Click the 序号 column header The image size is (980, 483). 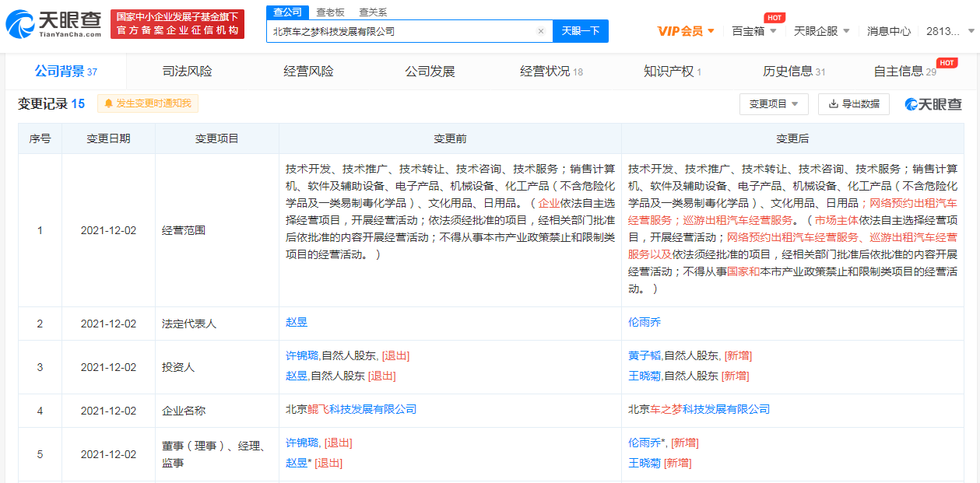click(40, 138)
